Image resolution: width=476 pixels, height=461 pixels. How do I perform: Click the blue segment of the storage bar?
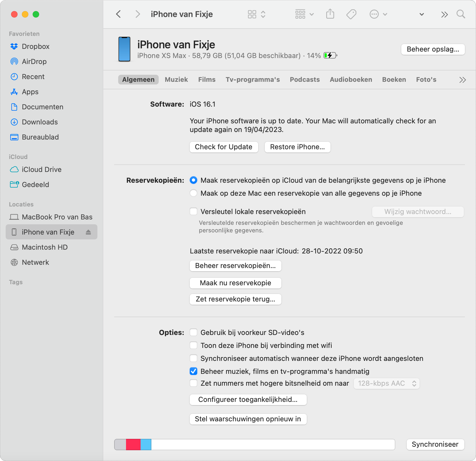point(146,445)
